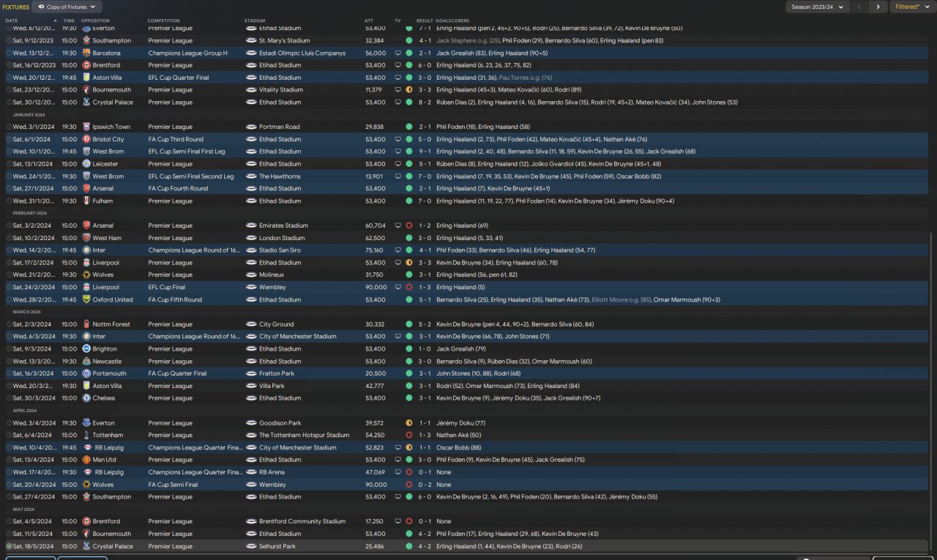937x560 pixels.
Task: Click the 9 - 1 result score
Action: coord(425,152)
